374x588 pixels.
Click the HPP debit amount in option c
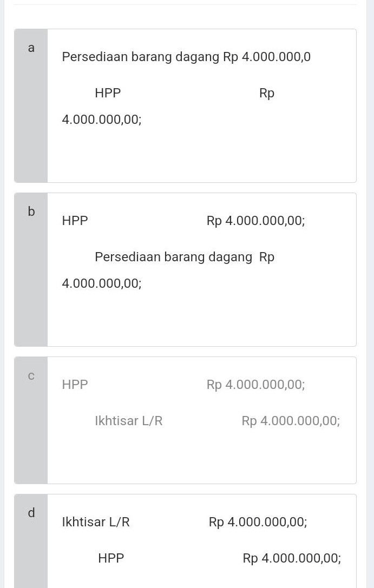tap(255, 385)
